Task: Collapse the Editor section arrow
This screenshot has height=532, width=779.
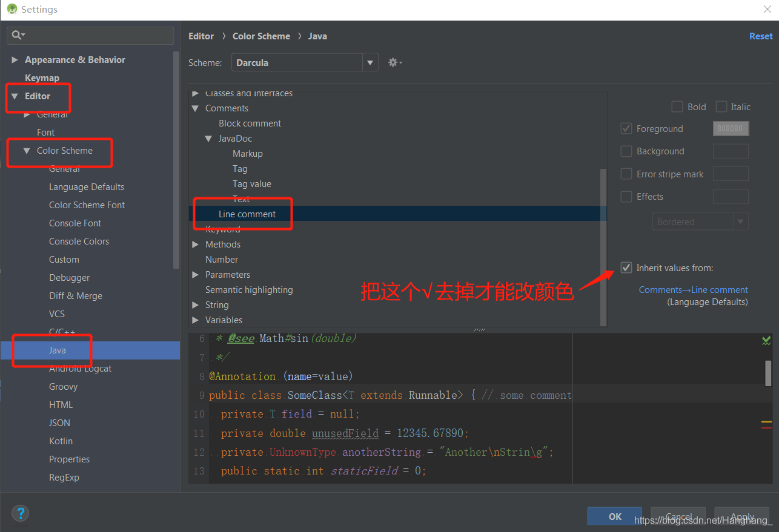Action: coord(15,96)
